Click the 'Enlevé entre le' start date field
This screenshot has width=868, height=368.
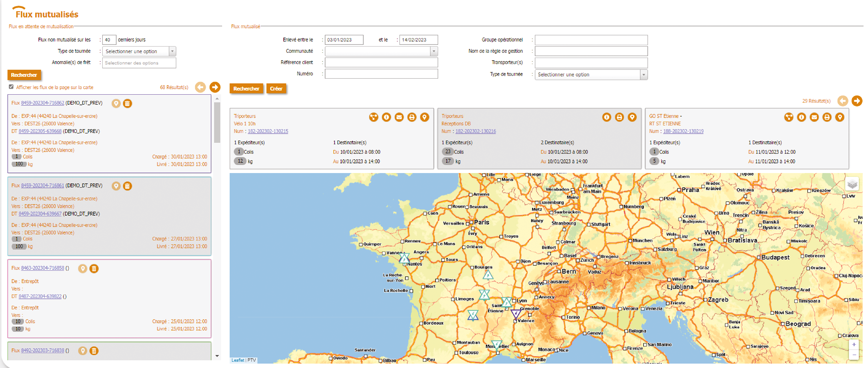(344, 40)
